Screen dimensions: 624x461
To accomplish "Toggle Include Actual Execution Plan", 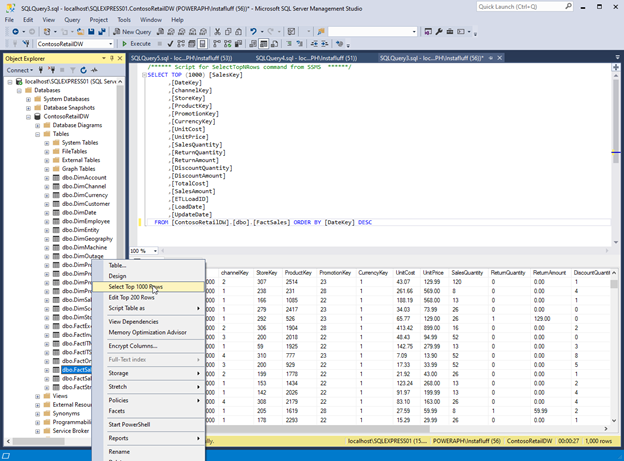I will point(215,44).
